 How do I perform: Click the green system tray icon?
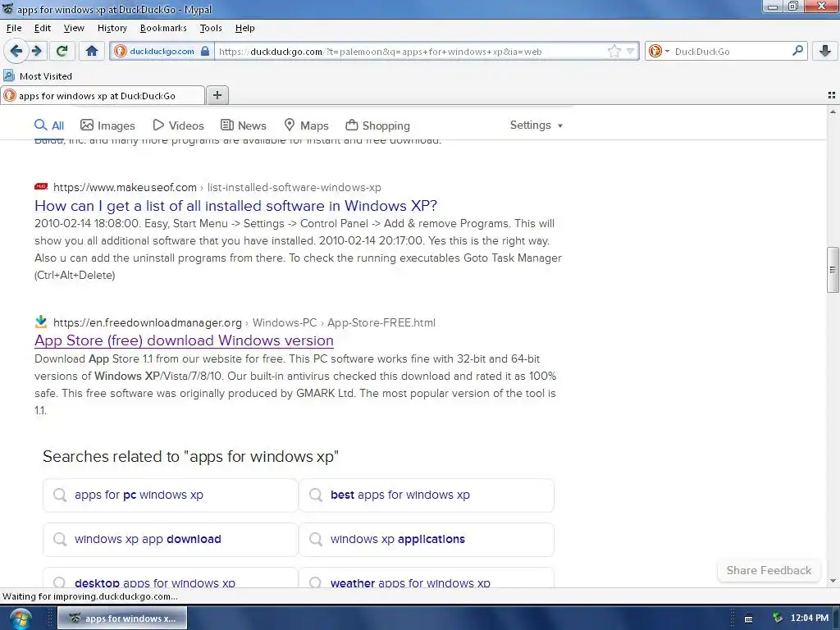pyautogui.click(x=778, y=619)
